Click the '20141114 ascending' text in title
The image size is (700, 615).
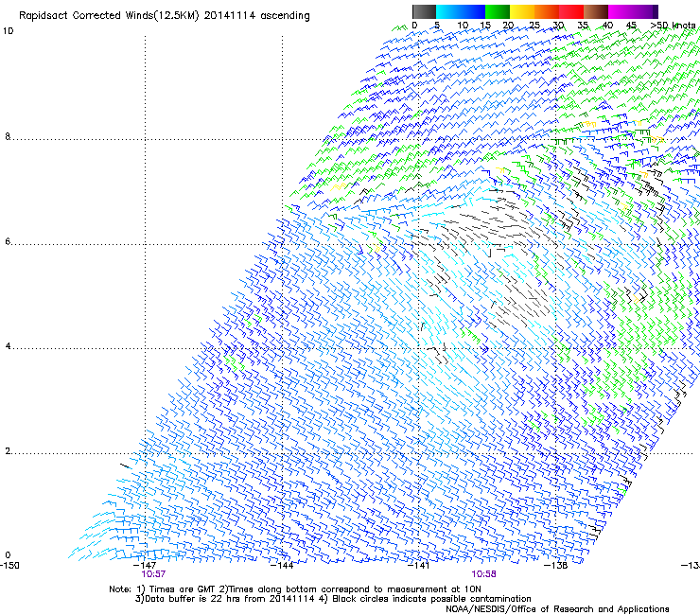(256, 16)
